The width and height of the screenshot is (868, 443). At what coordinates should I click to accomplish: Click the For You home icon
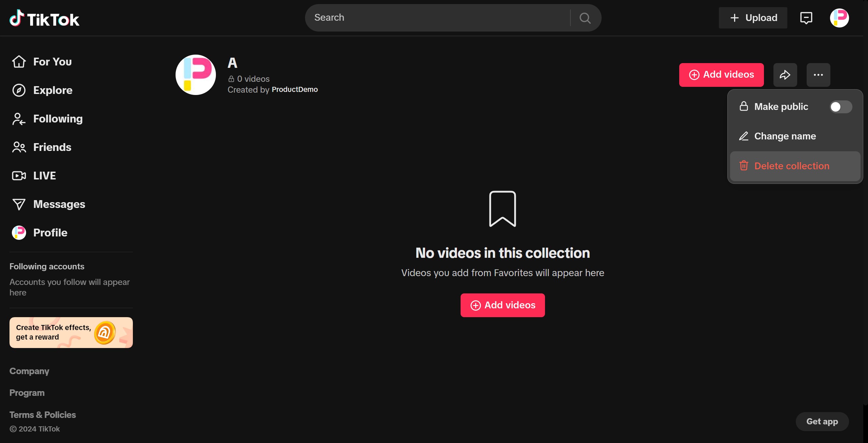coord(19,62)
